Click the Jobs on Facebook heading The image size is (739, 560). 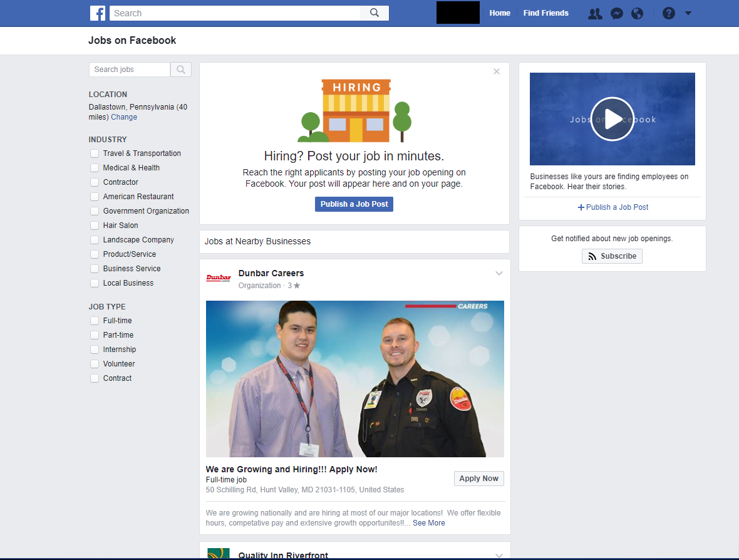[x=132, y=41]
